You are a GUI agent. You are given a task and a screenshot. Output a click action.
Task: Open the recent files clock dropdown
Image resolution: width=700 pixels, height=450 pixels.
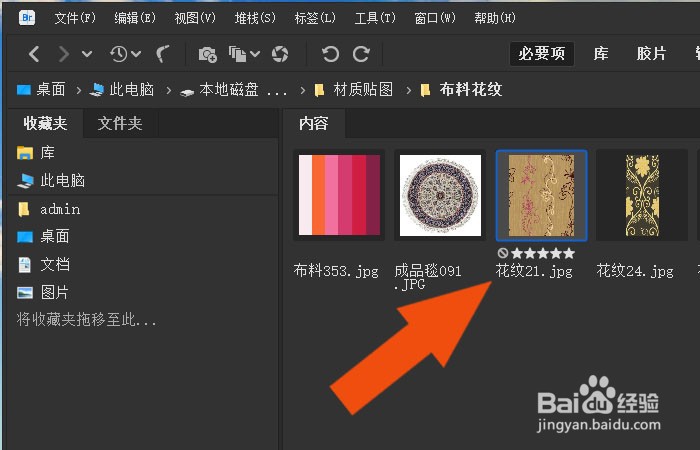[x=125, y=54]
